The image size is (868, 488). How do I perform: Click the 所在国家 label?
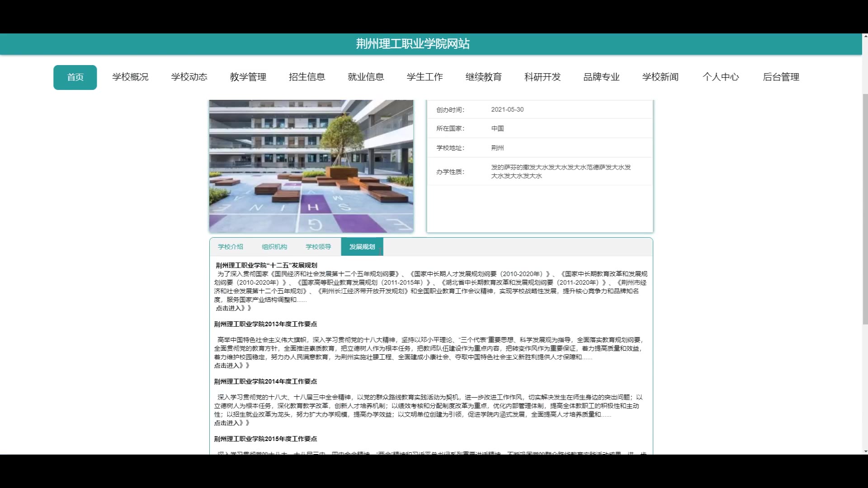point(450,128)
